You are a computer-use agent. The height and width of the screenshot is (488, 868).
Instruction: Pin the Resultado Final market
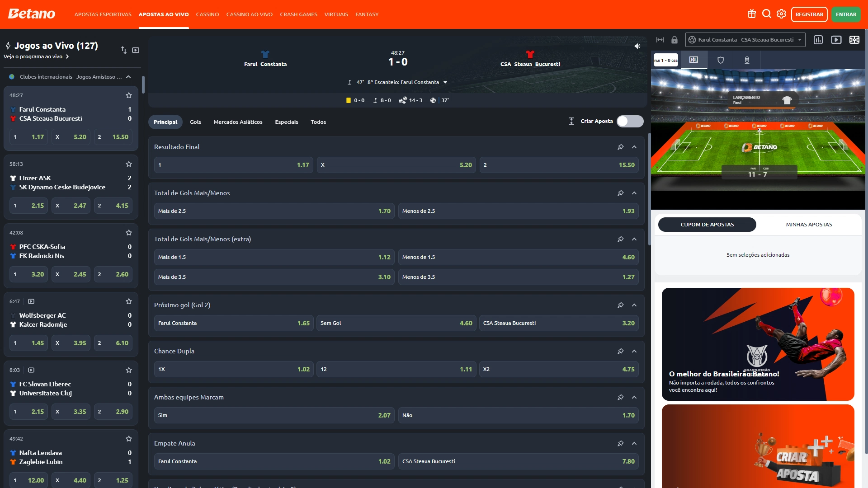click(621, 147)
